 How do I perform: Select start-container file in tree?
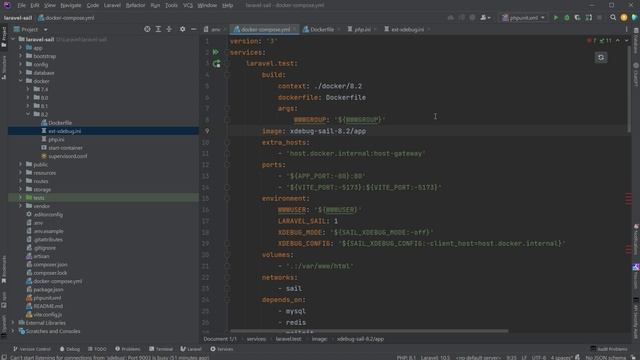click(65, 148)
